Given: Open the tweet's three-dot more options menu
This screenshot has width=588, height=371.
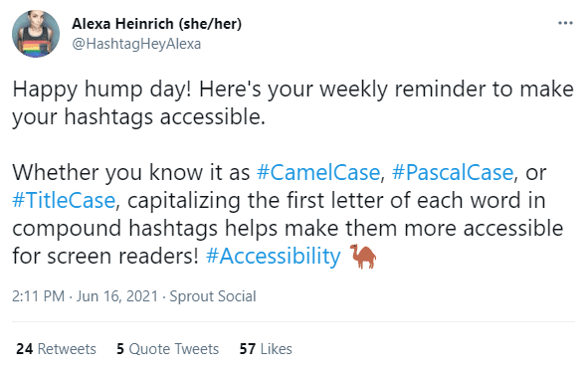Looking at the screenshot, I should [565, 23].
